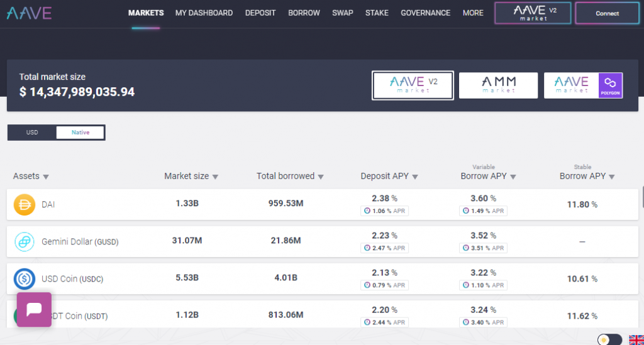Click USDT variable borrow APY 3.24 %
The width and height of the screenshot is (644, 345).
click(x=484, y=310)
